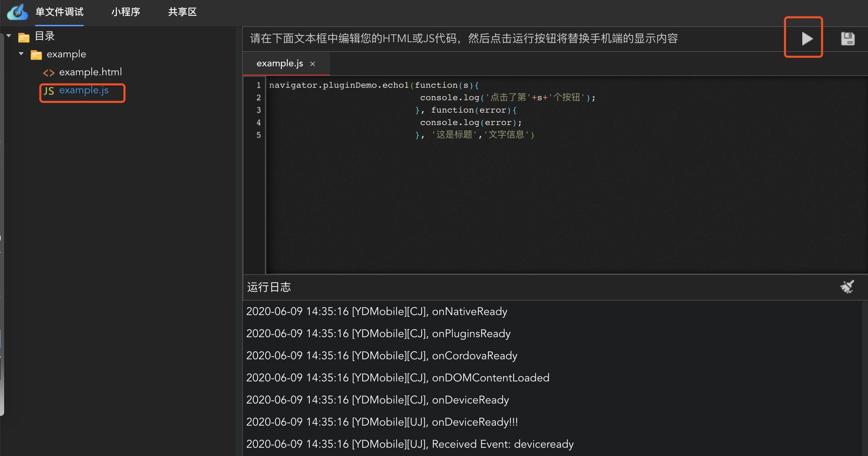Click the [CJ] onDeviceReady log entry
The width and height of the screenshot is (868, 456).
coord(378,400)
